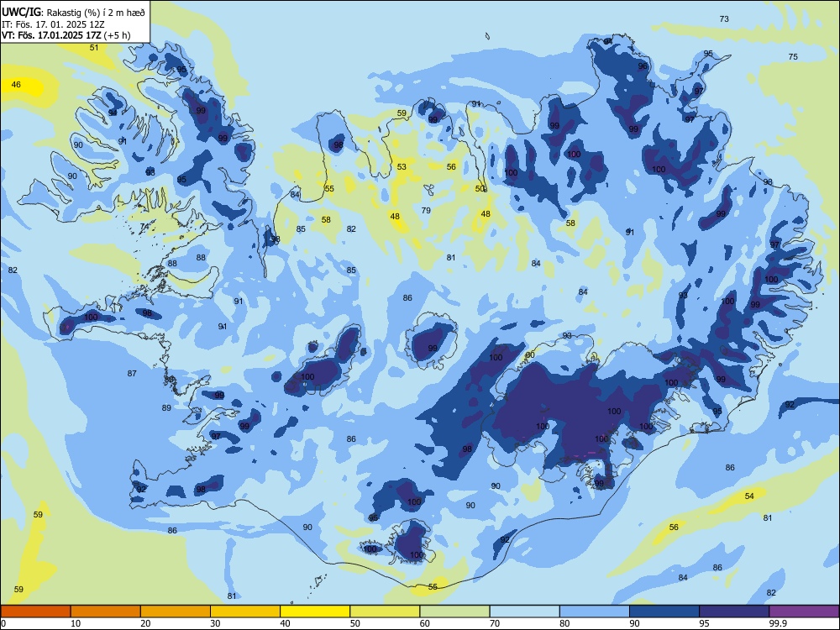Click the legend label '40'

coord(286,623)
